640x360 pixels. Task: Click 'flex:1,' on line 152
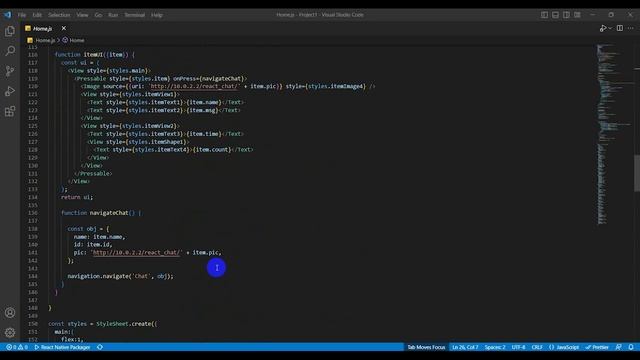pyautogui.click(x=72, y=340)
